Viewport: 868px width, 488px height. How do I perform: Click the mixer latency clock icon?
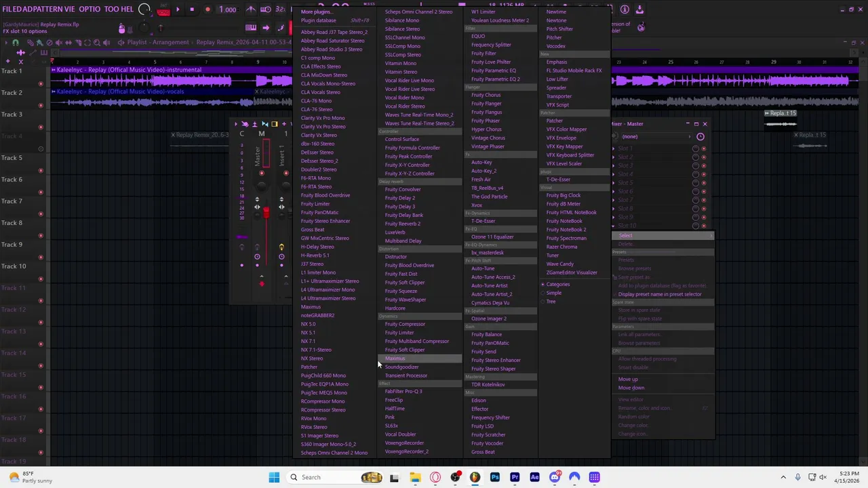[701, 136]
